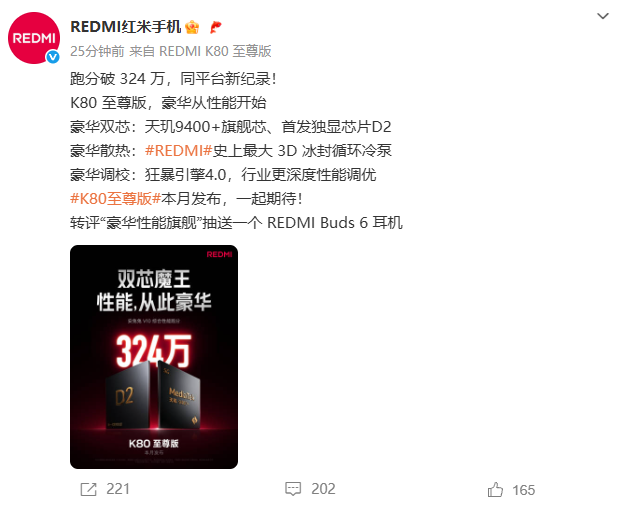Expand the post options chevron menu
The image size is (623, 508).
pyautogui.click(x=603, y=16)
